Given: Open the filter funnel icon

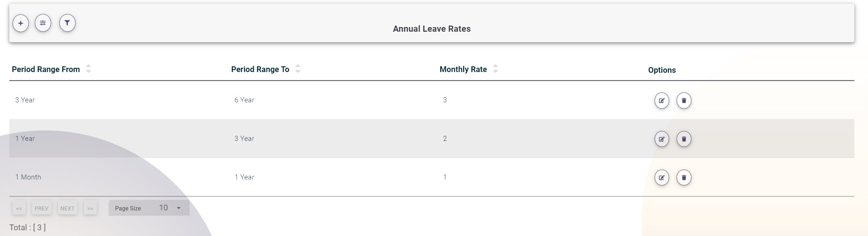Looking at the screenshot, I should 68,23.
